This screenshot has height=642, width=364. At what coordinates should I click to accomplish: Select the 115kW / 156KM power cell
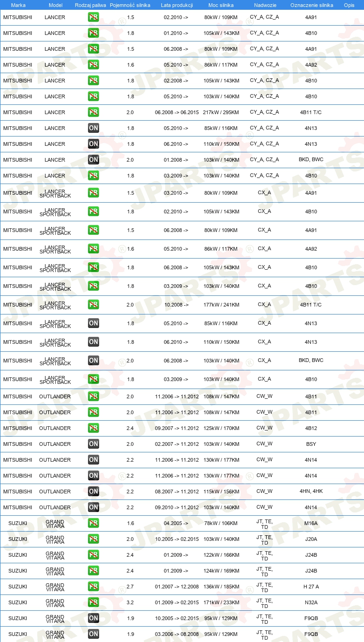(x=221, y=492)
